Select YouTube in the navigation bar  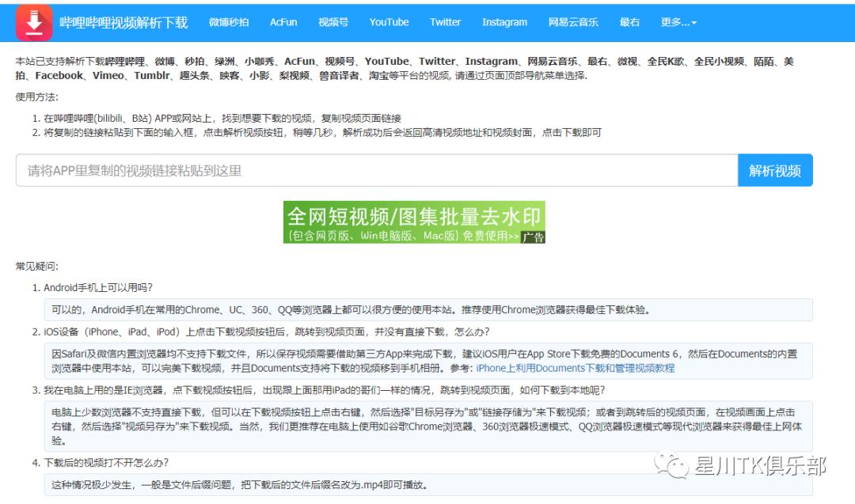tap(389, 22)
